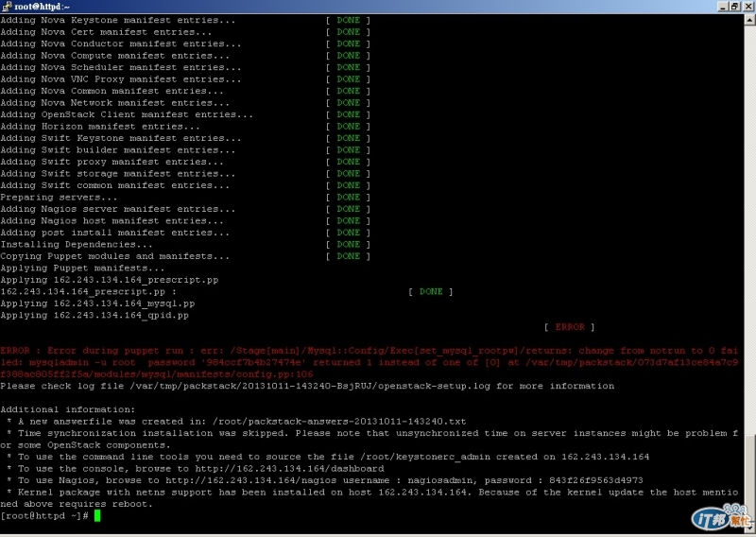The image size is (756, 537).
Task: Open the PuTTY system menu icon in title bar
Action: click(x=7, y=7)
